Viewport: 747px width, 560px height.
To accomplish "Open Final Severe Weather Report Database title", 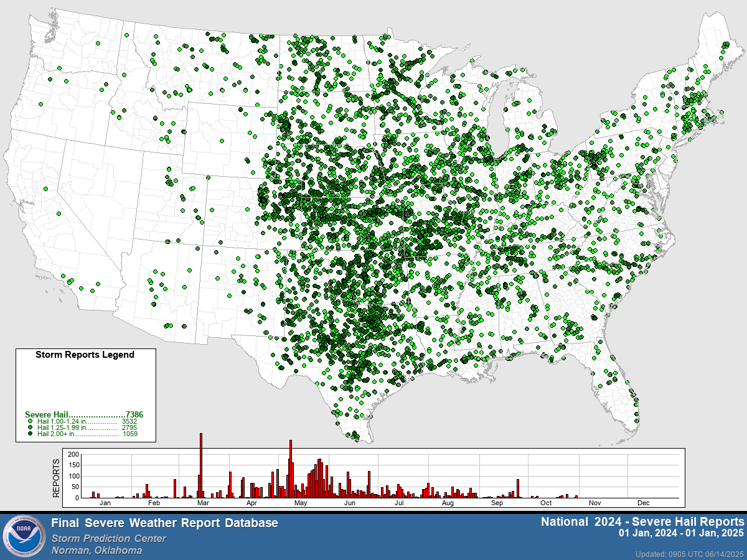I will [164, 523].
